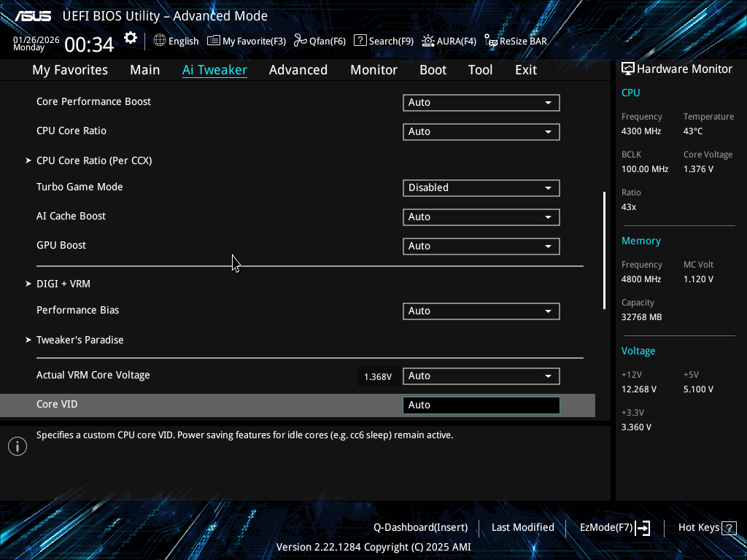The width and height of the screenshot is (747, 560).
Task: Open the Turbo Game Mode dropdown
Action: pos(481,187)
